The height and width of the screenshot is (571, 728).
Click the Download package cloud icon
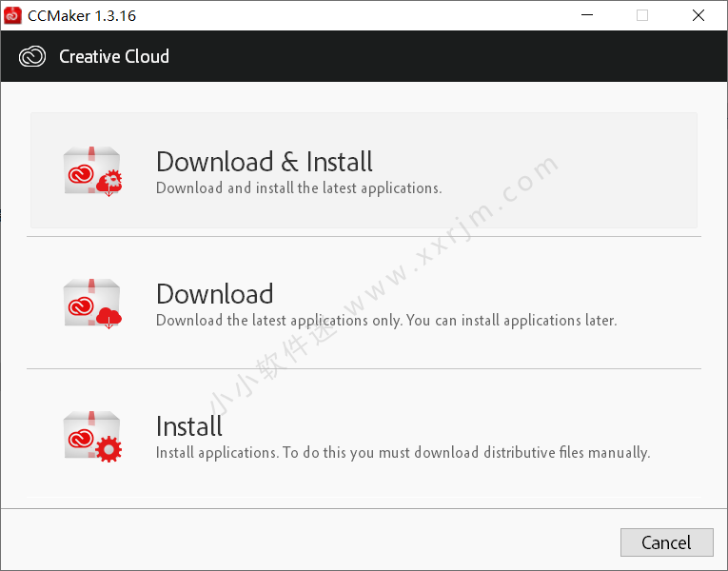pyautogui.click(x=92, y=304)
